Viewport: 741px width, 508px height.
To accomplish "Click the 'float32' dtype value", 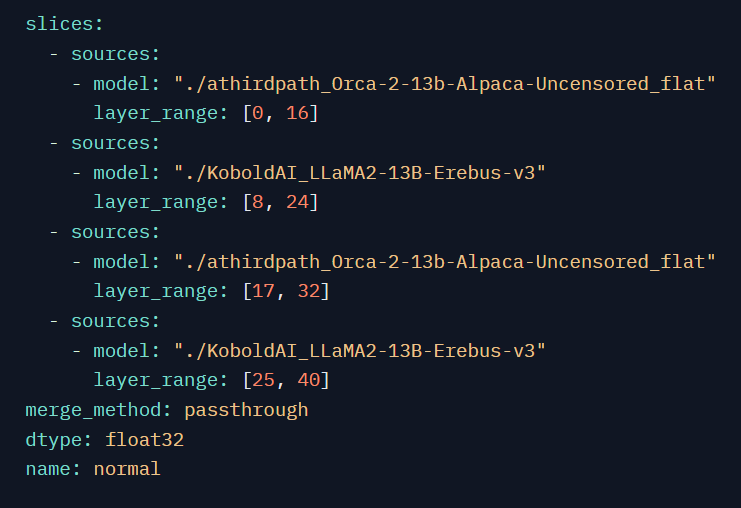I will tap(144, 440).
